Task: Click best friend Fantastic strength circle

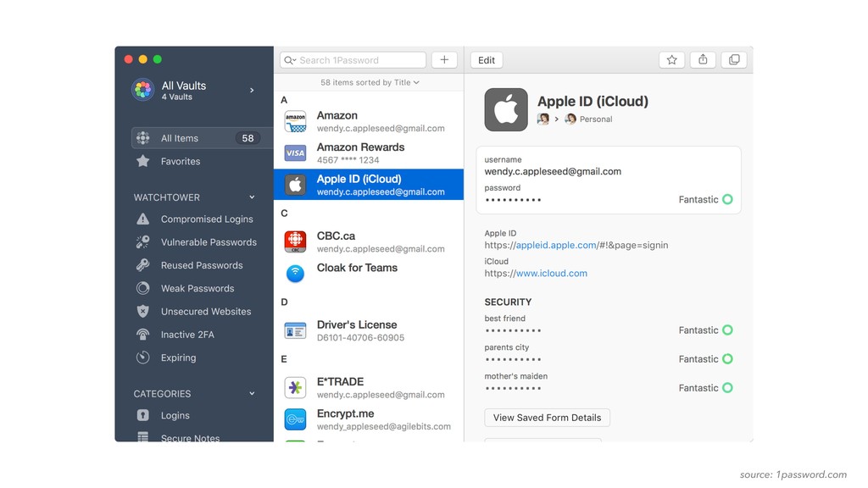Action: pyautogui.click(x=727, y=330)
